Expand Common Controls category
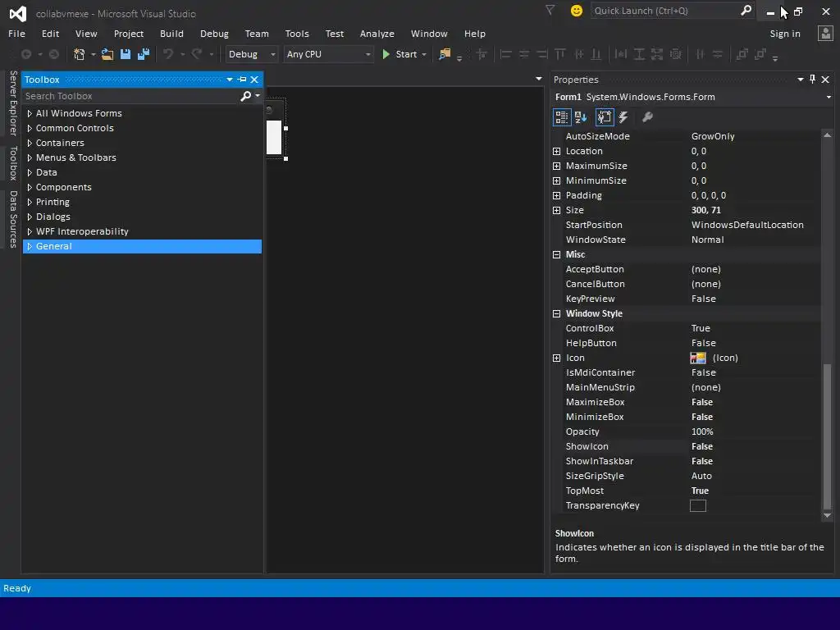The height and width of the screenshot is (630, 840). coord(30,128)
